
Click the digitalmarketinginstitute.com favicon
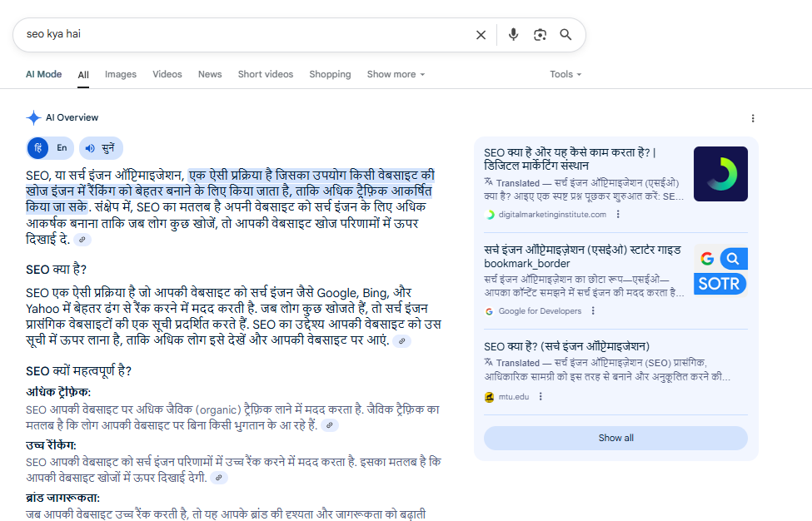pos(490,214)
